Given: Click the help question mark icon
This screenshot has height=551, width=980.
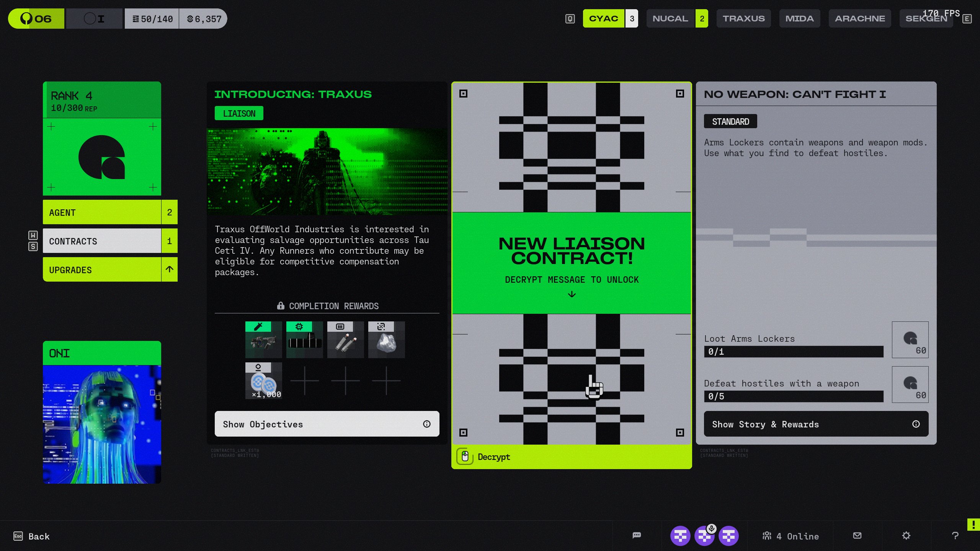Looking at the screenshot, I should coord(955,535).
